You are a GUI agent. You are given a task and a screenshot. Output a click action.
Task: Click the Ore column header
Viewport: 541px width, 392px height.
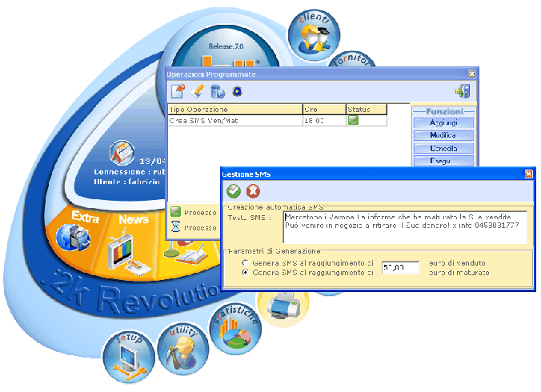(x=324, y=110)
